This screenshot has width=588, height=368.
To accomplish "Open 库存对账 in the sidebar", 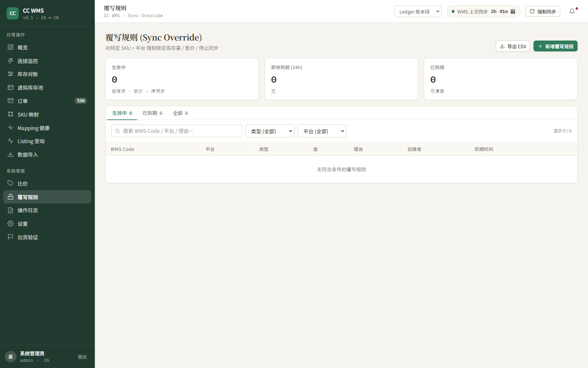I will (x=47, y=74).
